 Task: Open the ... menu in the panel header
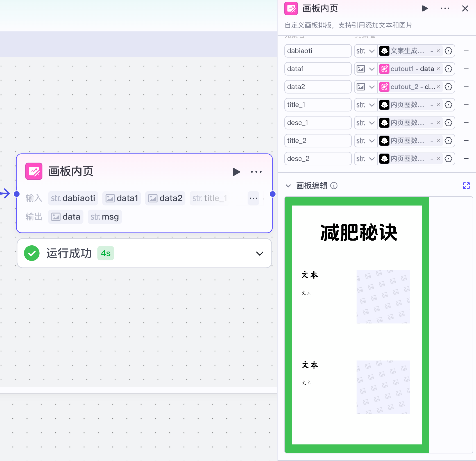[445, 8]
